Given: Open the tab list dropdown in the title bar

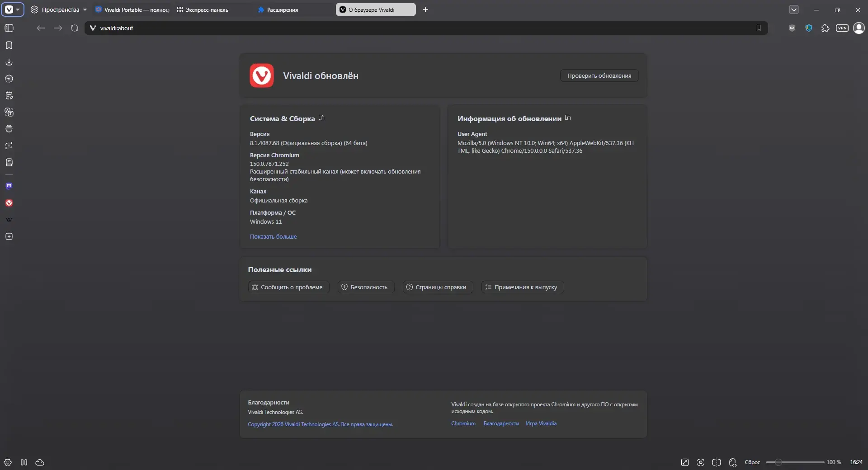Looking at the screenshot, I should point(794,9).
